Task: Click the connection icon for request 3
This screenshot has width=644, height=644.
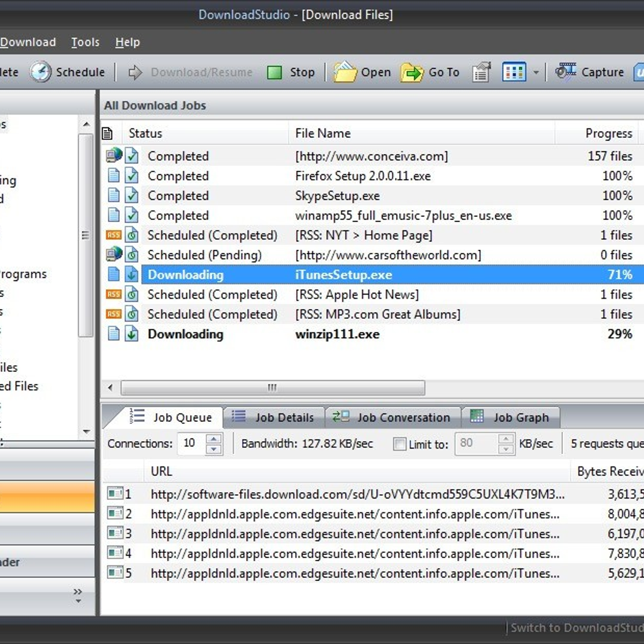Action: tap(115, 532)
